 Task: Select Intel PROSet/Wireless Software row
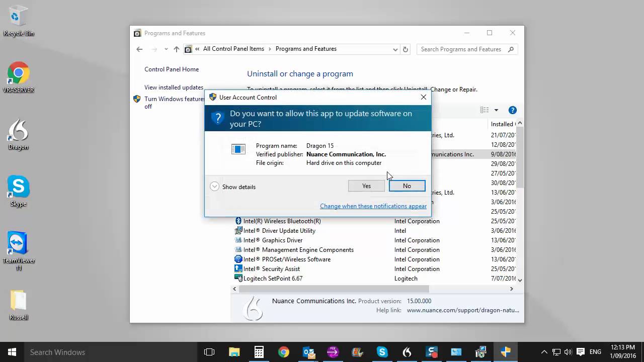(x=375, y=259)
